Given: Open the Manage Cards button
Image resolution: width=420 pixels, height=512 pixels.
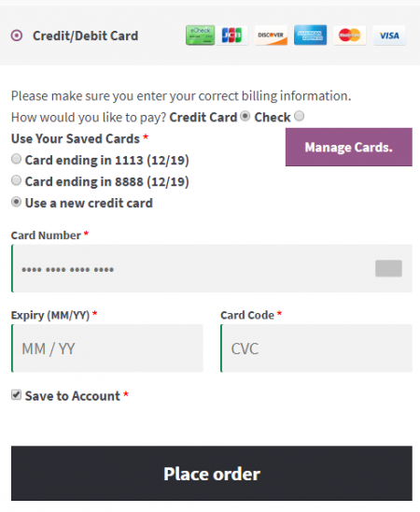Looking at the screenshot, I should tap(348, 148).
